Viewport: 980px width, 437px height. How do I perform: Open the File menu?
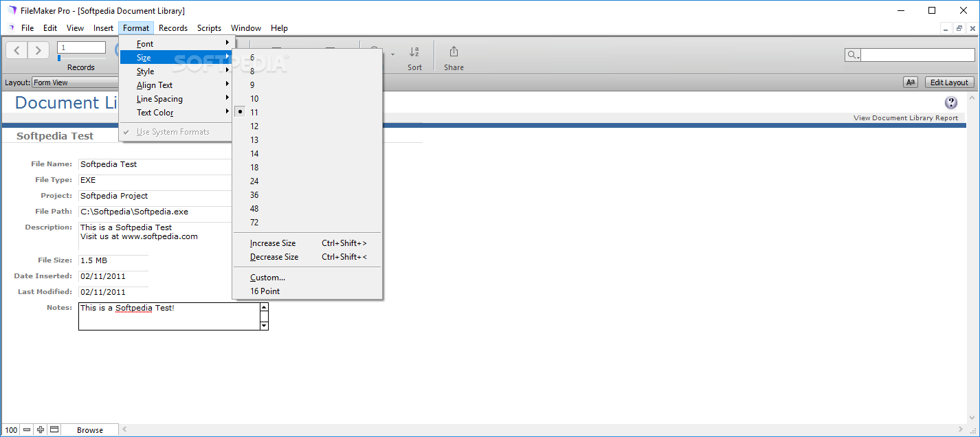click(27, 28)
